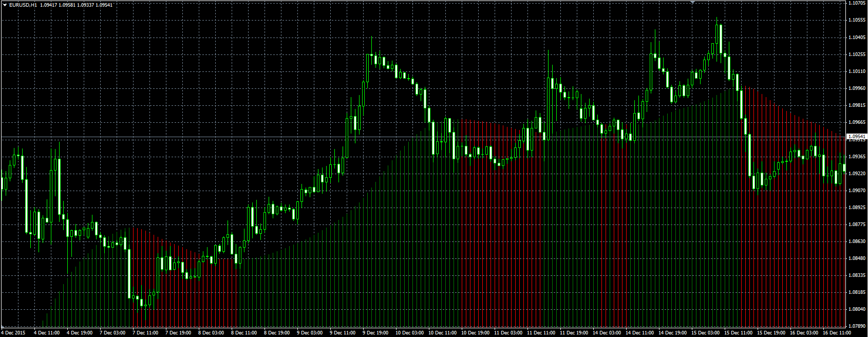
Task: Click the 9 Dec 03:00 time label
Action: click(x=310, y=333)
